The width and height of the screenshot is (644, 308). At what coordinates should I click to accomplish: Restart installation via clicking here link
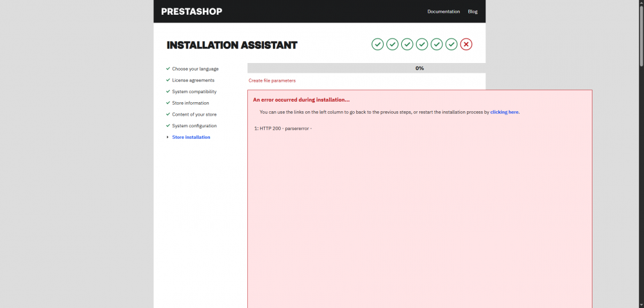[504, 112]
